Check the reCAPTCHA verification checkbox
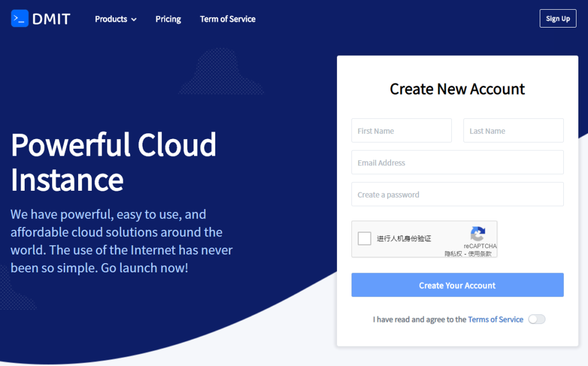Screen dimensions: 588x366 click(x=364, y=238)
